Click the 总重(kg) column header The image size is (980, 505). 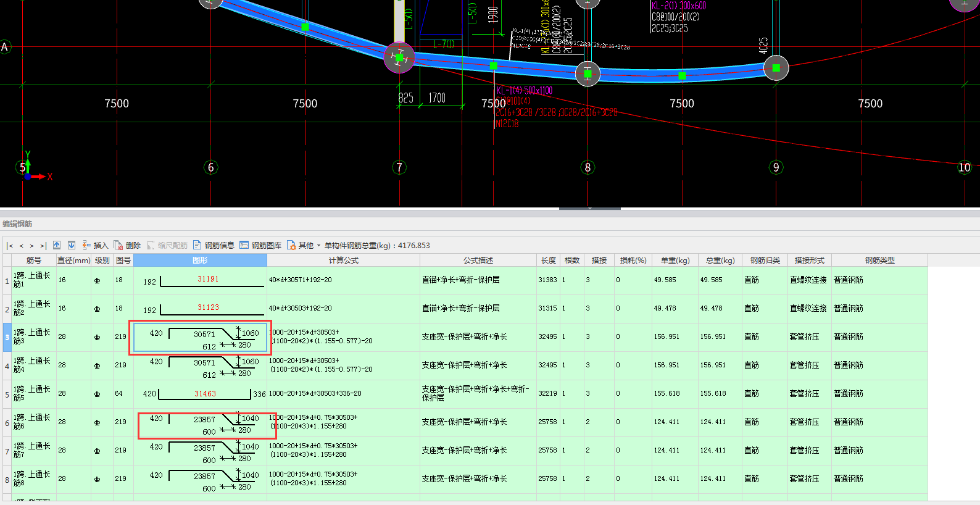point(720,261)
